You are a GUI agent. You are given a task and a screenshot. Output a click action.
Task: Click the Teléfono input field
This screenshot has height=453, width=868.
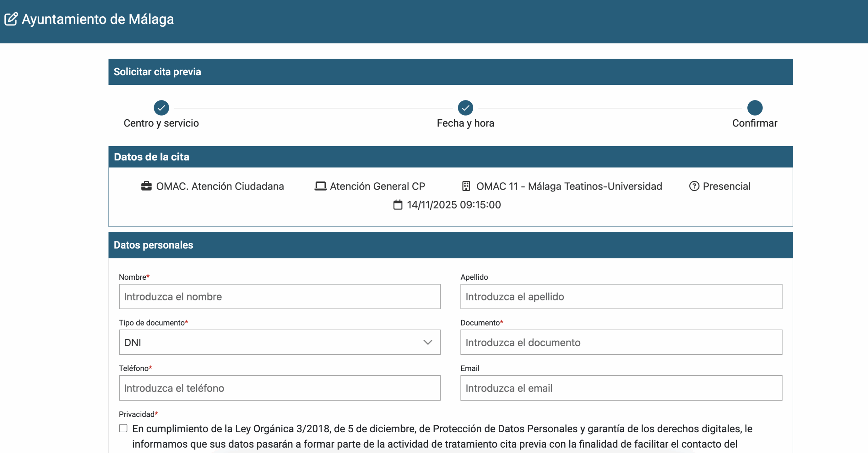tap(279, 388)
